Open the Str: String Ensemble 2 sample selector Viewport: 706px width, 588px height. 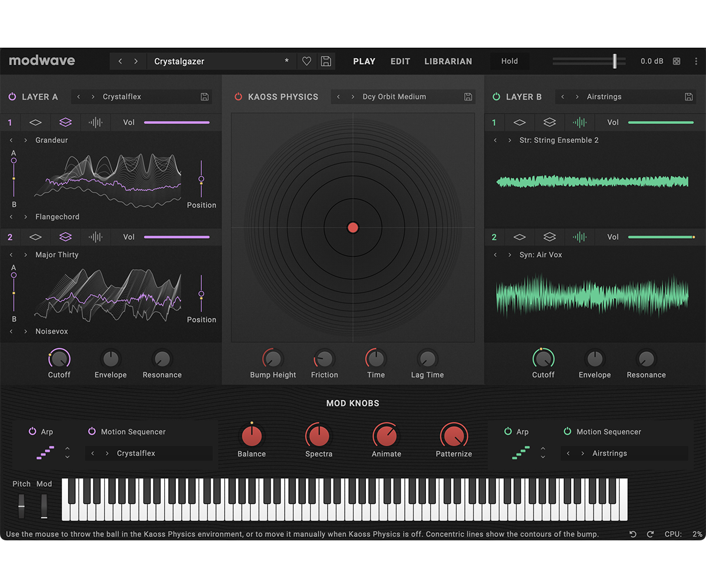click(x=559, y=140)
